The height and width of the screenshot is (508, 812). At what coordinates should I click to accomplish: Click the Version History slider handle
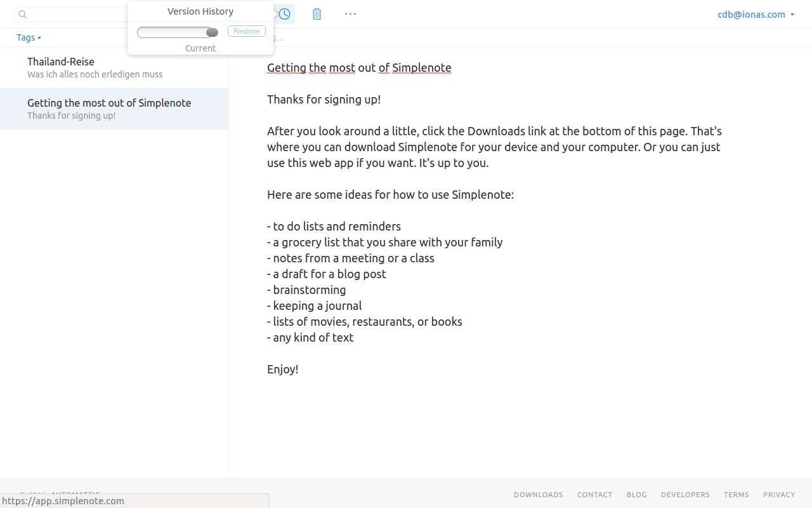(x=212, y=32)
